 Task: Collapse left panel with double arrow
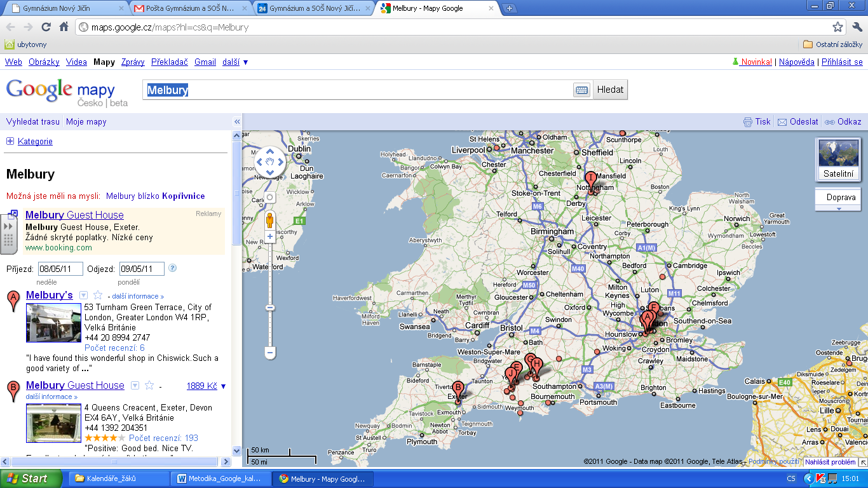point(237,122)
